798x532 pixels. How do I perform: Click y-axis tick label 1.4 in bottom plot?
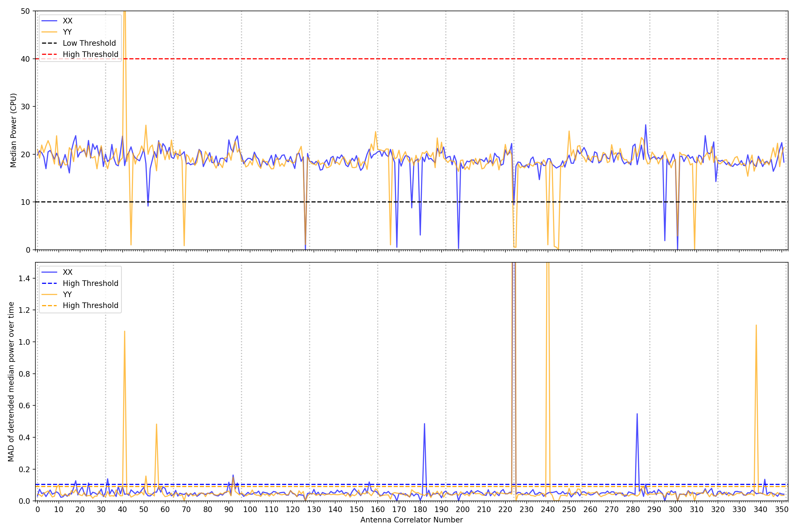(x=24, y=279)
